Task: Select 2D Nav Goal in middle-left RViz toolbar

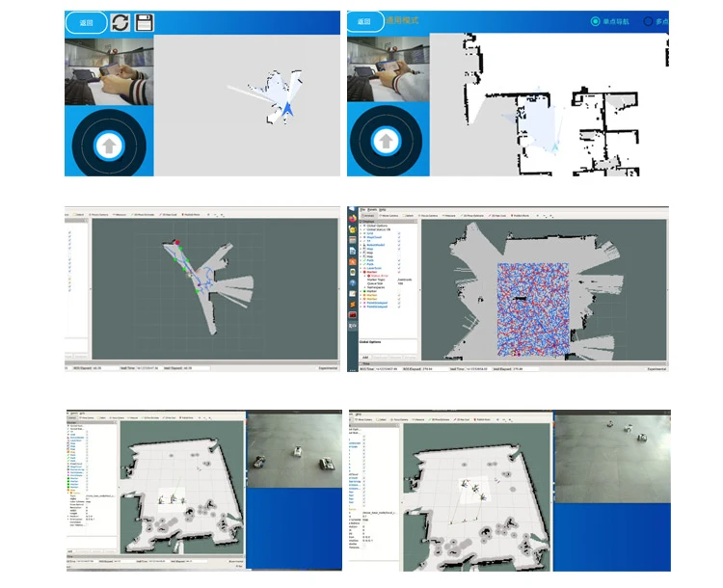Action: [168, 214]
